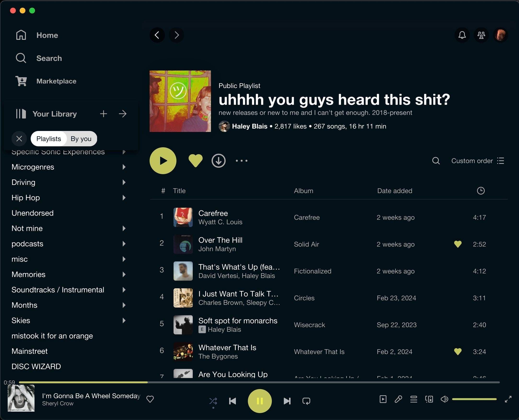This screenshot has height=420, width=519.
Task: Click the Your Library icon
Action: click(21, 114)
